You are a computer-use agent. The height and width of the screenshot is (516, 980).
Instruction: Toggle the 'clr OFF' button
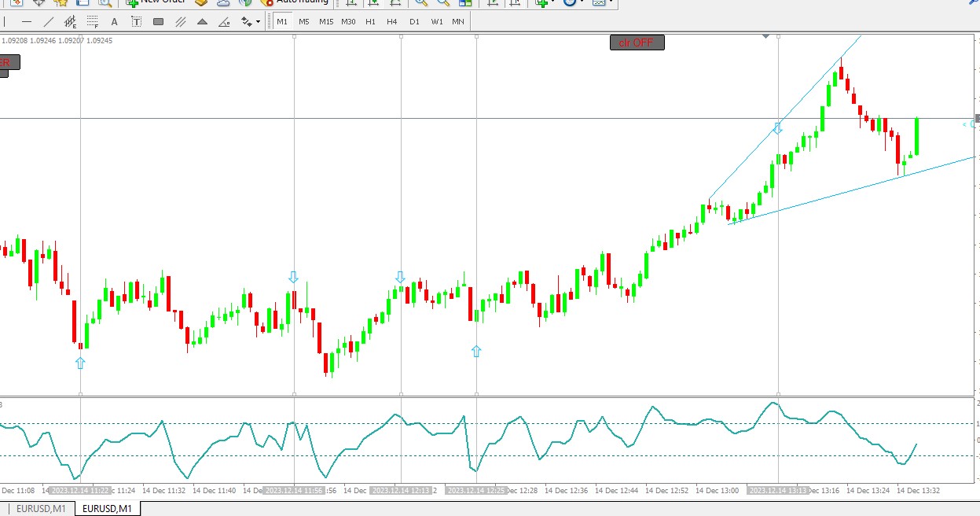637,42
